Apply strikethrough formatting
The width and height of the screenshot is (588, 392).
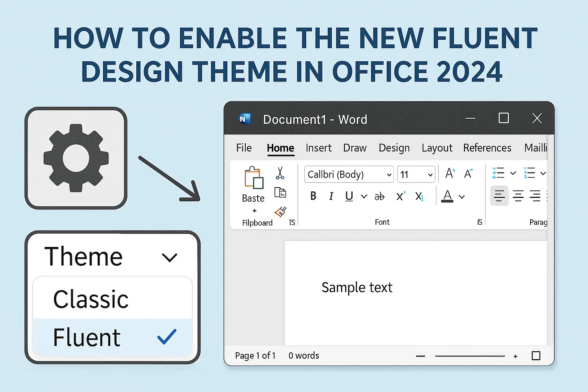[379, 196]
